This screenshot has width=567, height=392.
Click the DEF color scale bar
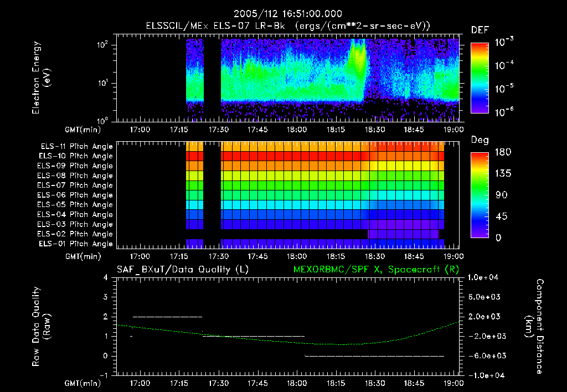click(x=480, y=78)
